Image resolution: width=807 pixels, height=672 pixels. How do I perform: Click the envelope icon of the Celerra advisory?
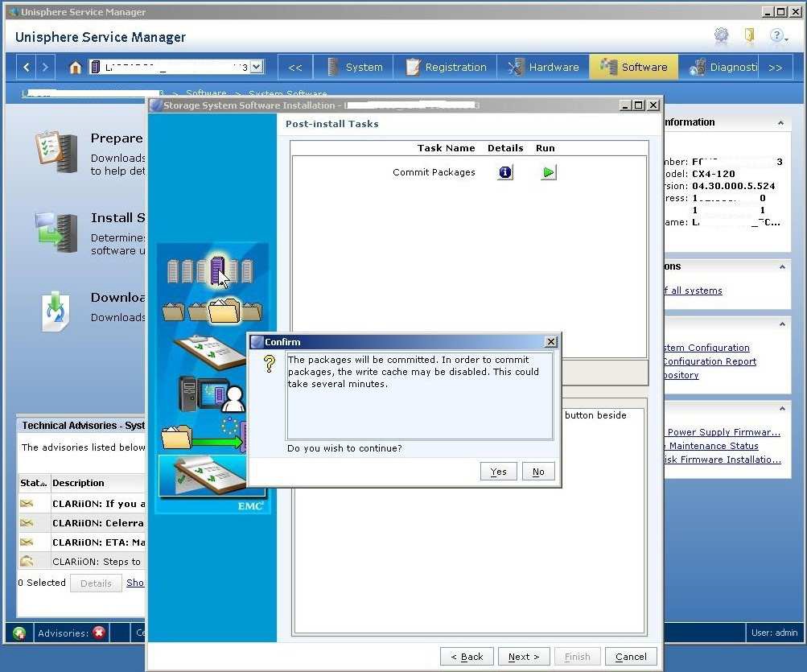click(27, 522)
